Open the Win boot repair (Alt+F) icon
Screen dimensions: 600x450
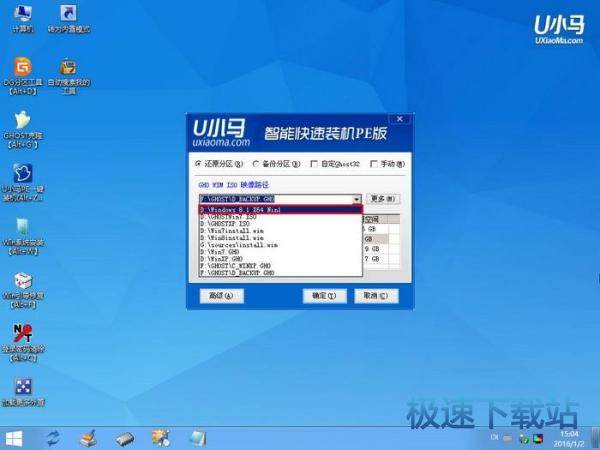(23, 290)
